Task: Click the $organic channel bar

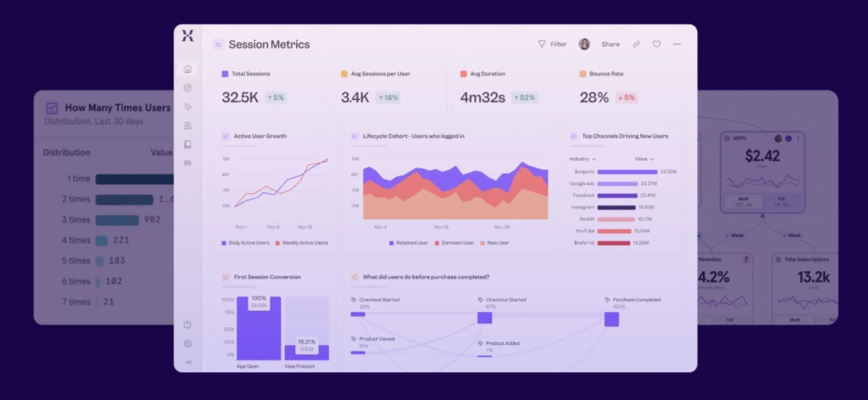Action: coord(627,172)
